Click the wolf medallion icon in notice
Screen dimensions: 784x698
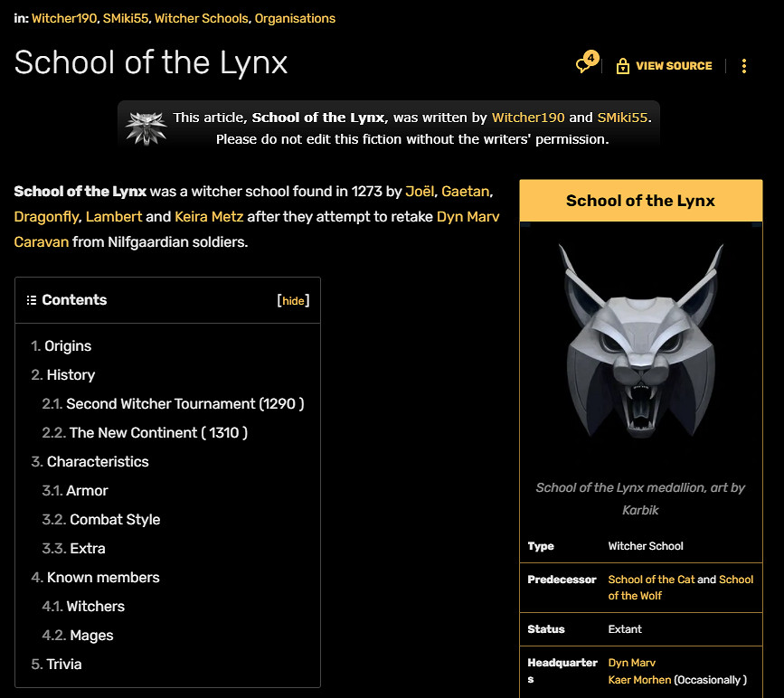pyautogui.click(x=146, y=127)
